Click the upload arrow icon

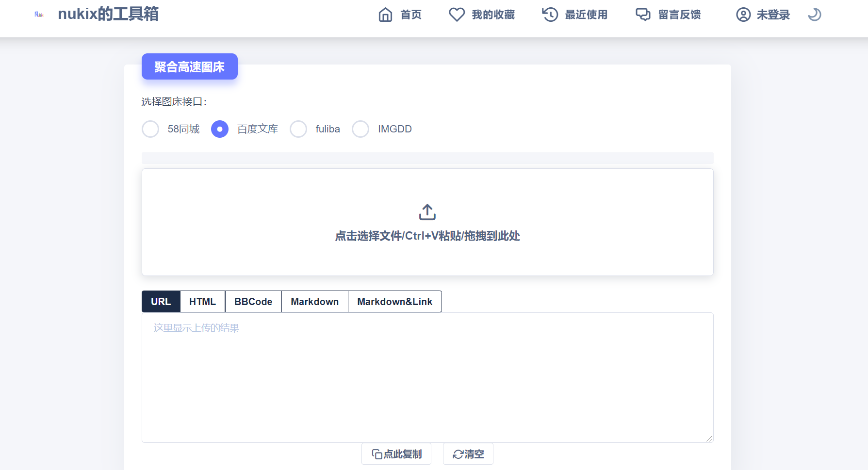[x=427, y=212]
